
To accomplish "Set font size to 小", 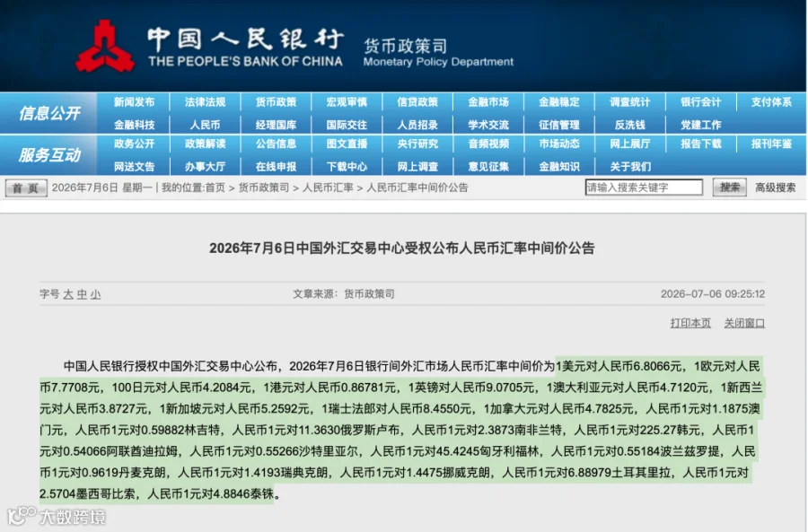I will [x=96, y=294].
